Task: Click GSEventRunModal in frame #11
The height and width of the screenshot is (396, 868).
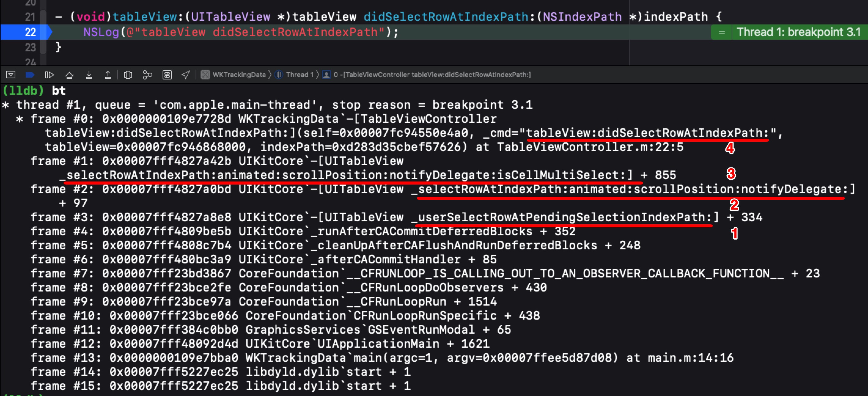Action: 421,330
